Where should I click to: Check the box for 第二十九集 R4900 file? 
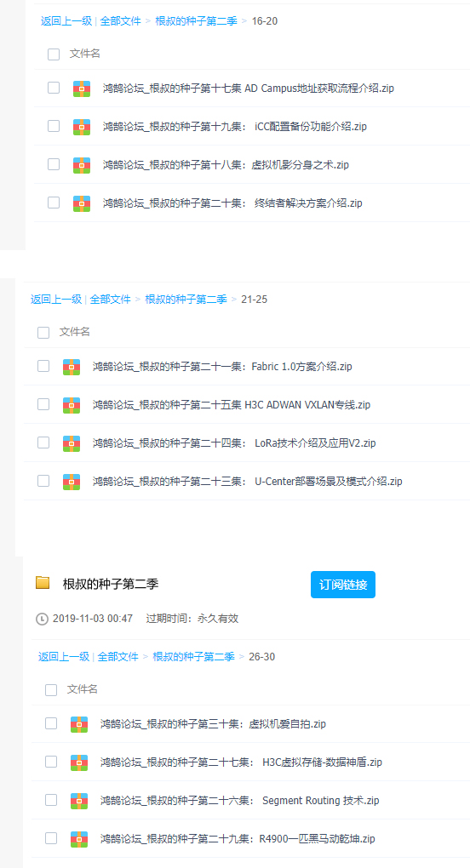(x=51, y=838)
